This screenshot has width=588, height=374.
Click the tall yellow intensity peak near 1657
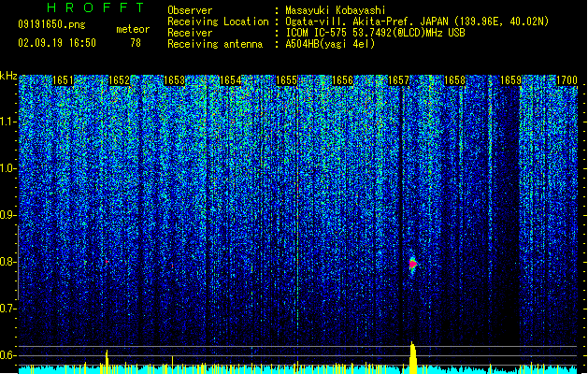coord(413,356)
